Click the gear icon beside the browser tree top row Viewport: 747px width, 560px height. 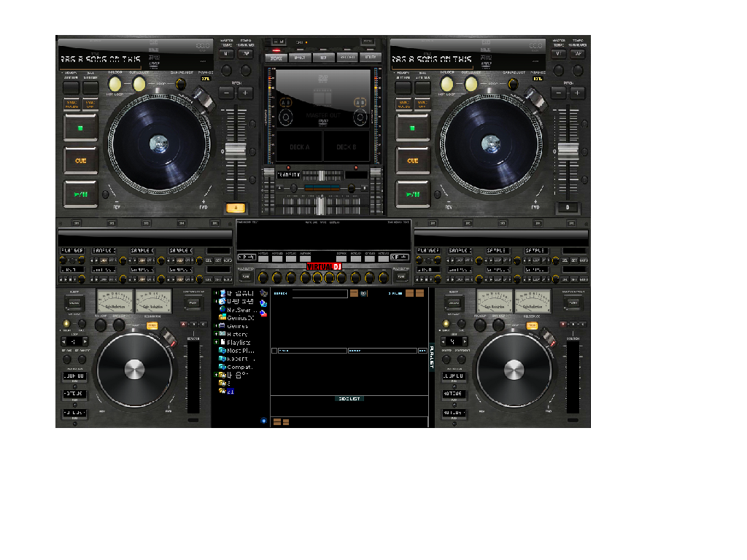(263, 293)
